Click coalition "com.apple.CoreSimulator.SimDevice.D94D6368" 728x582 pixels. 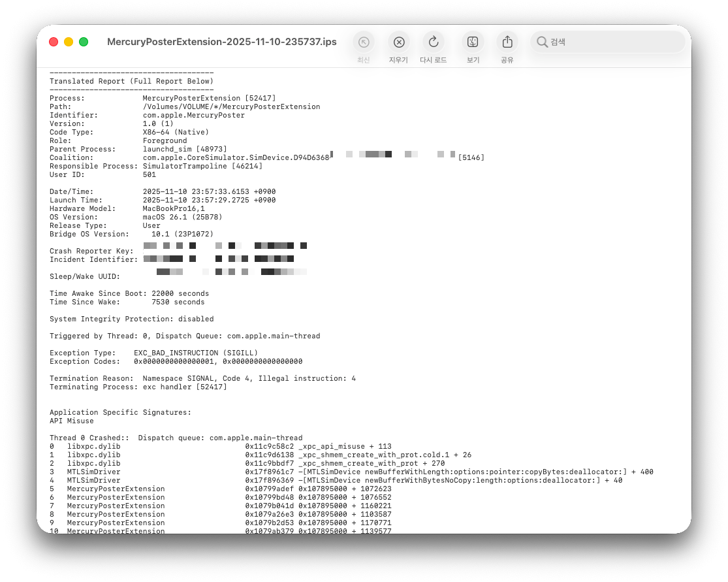click(236, 157)
